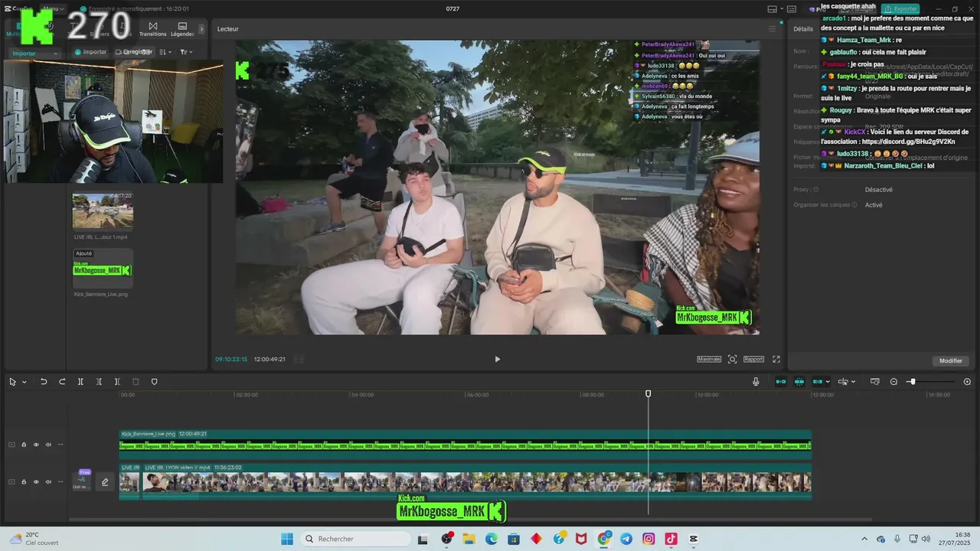Lock the LIVE IRL main track
Image resolution: width=980 pixels, height=551 pixels.
(24, 482)
